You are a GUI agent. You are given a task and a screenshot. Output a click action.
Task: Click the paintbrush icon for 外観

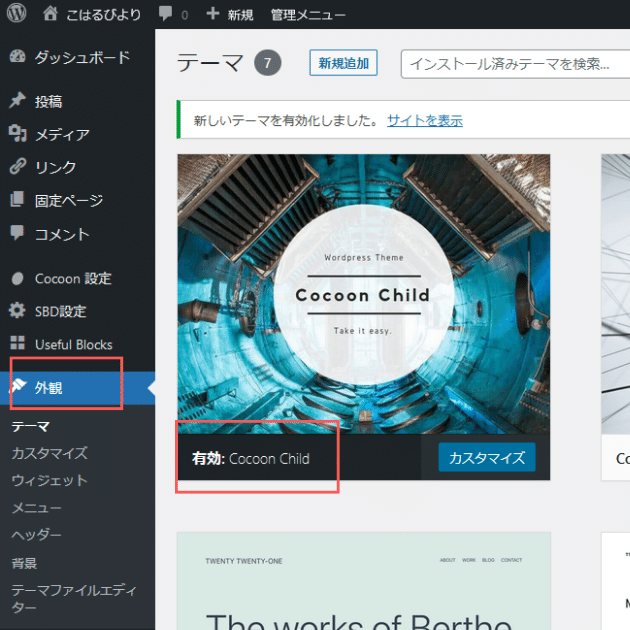[18, 387]
